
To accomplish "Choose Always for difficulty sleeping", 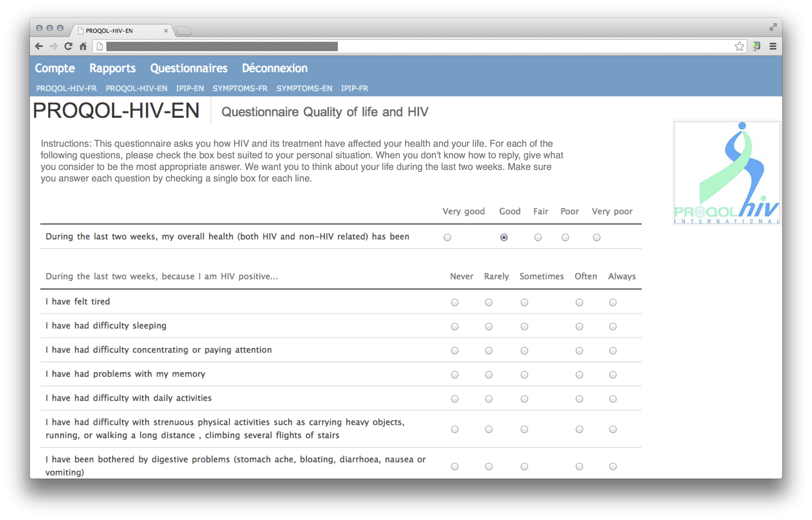I will tap(613, 326).
